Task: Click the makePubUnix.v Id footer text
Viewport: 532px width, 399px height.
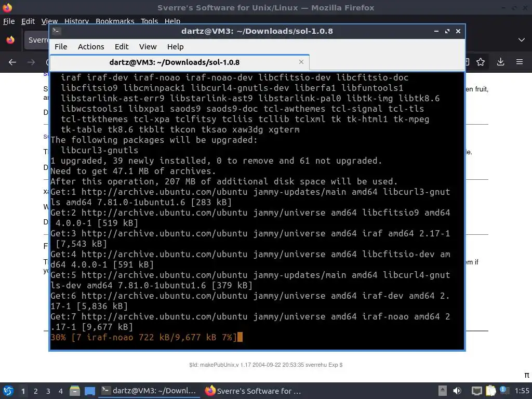Action: (x=265, y=365)
